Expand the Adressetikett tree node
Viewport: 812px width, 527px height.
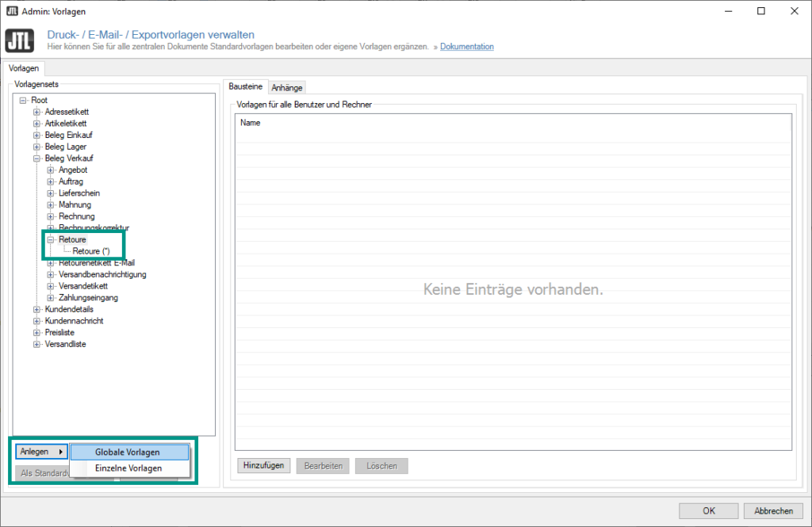click(x=36, y=112)
